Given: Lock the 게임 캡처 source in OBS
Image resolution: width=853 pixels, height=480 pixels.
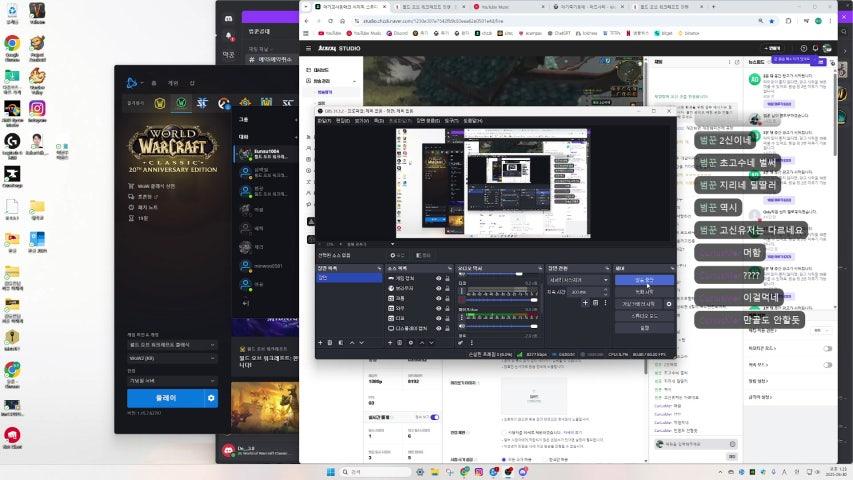Looking at the screenshot, I should (447, 278).
